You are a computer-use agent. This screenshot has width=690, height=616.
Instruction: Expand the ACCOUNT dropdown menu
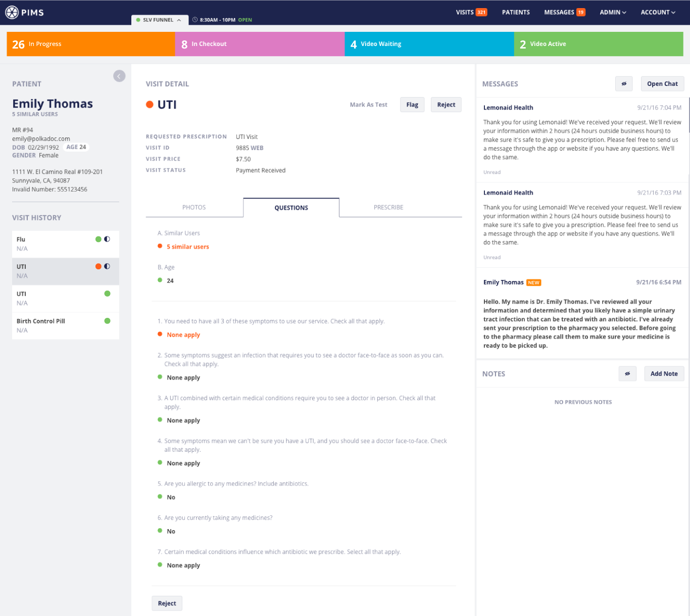point(658,12)
